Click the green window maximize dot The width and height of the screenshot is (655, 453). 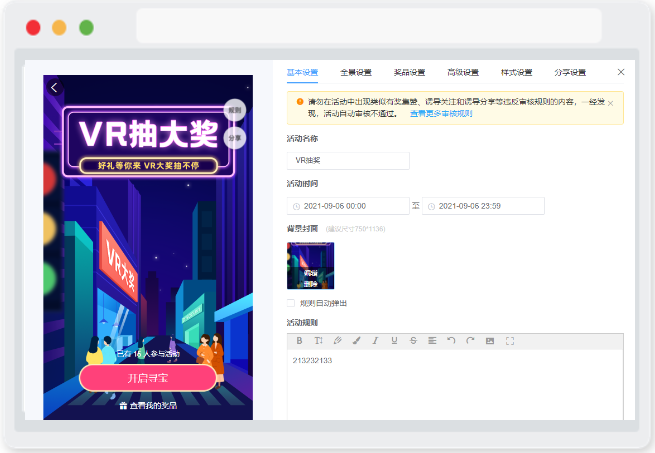(86, 28)
